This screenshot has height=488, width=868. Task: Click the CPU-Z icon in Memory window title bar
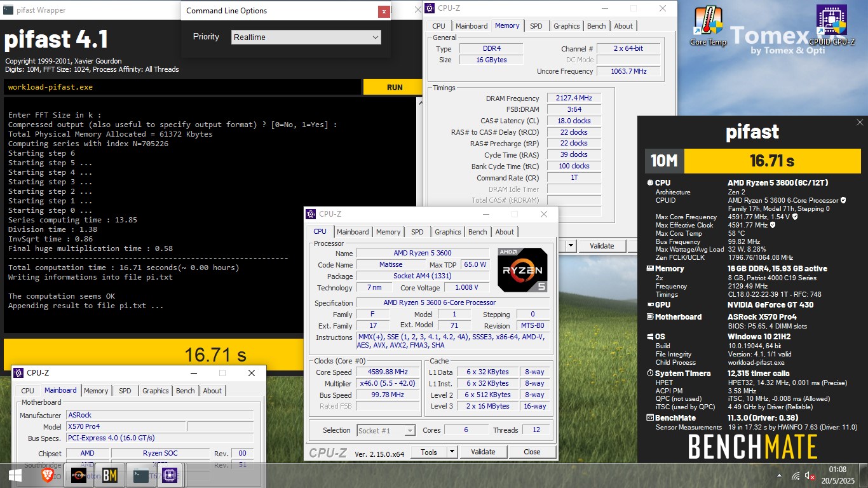pos(430,8)
